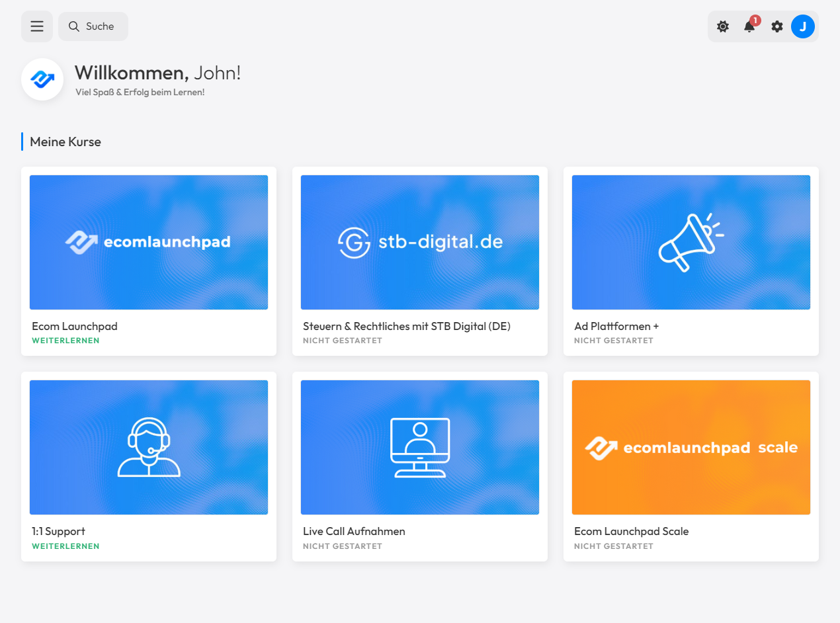Image resolution: width=840 pixels, height=623 pixels.
Task: Open John's profile avatar with letter J
Action: tap(803, 26)
